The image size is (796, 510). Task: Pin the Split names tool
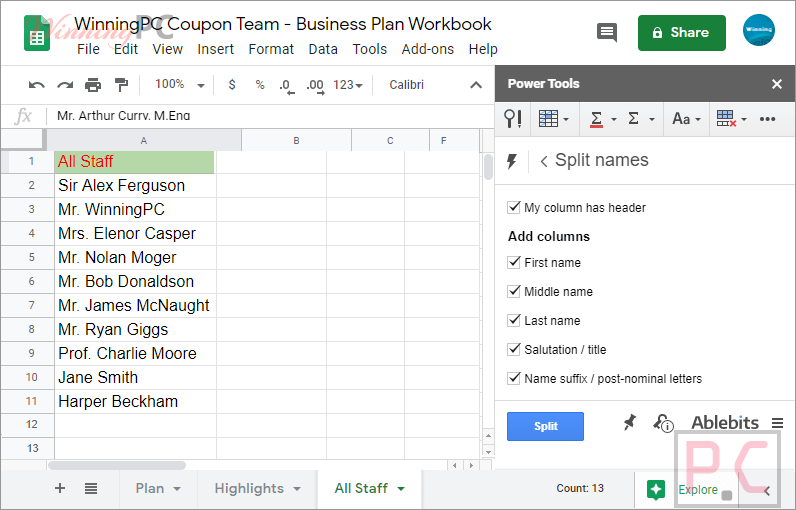[x=629, y=422]
